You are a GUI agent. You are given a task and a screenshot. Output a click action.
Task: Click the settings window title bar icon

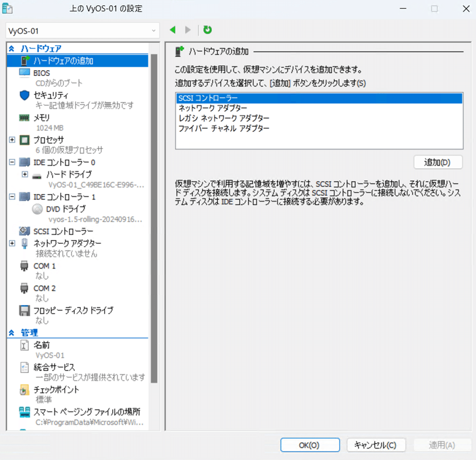(x=7, y=8)
